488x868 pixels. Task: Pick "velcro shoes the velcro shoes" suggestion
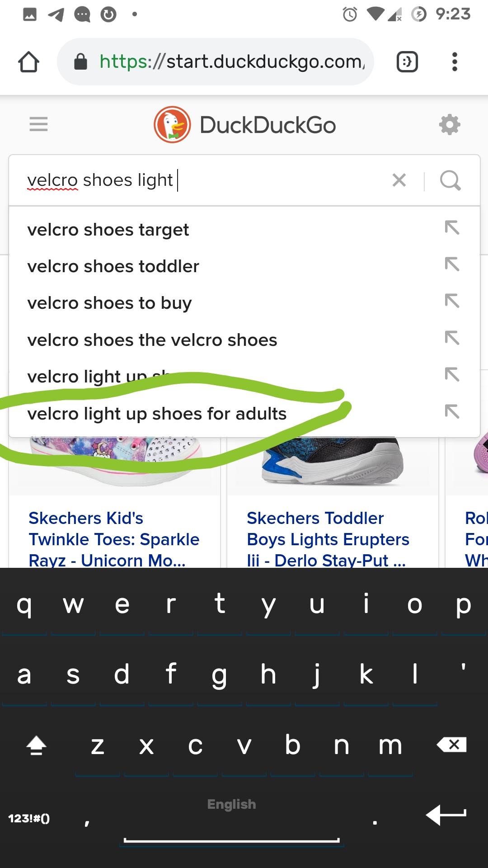click(x=152, y=340)
